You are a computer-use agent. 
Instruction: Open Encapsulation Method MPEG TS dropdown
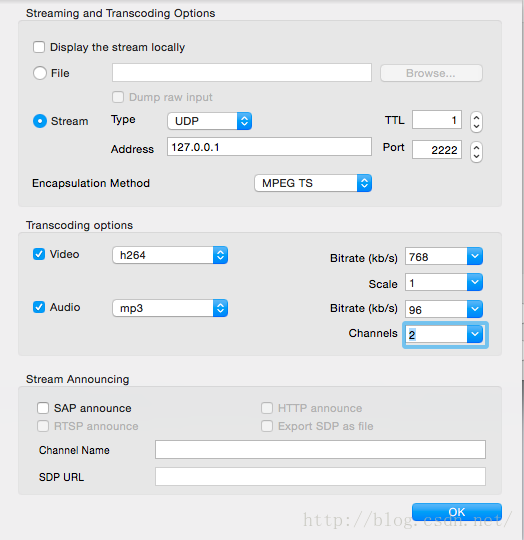(x=313, y=183)
